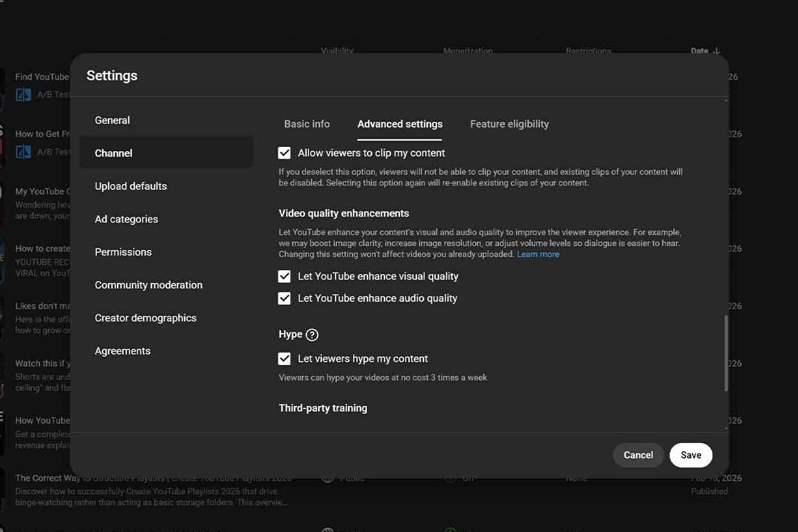Screen dimensions: 798x532
Task: Open the Feature eligibility tab
Action: [x=509, y=124]
